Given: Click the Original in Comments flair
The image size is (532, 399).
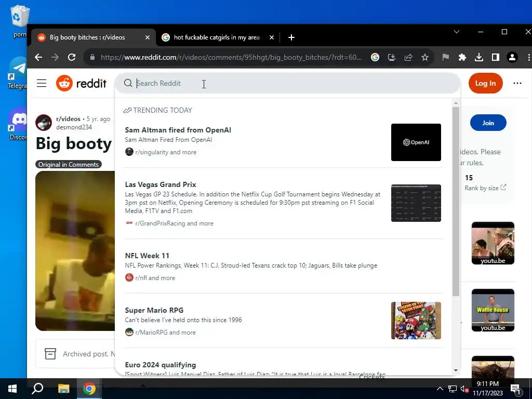Looking at the screenshot, I should point(68,165).
